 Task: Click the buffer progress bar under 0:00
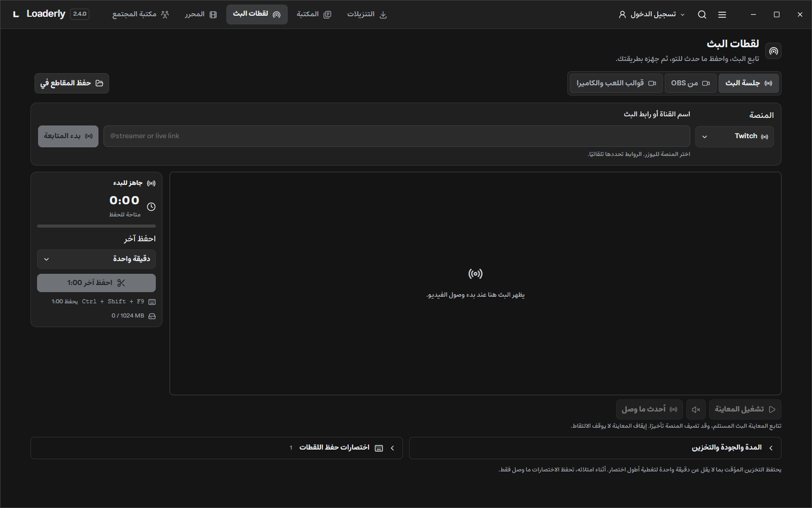tap(96, 226)
